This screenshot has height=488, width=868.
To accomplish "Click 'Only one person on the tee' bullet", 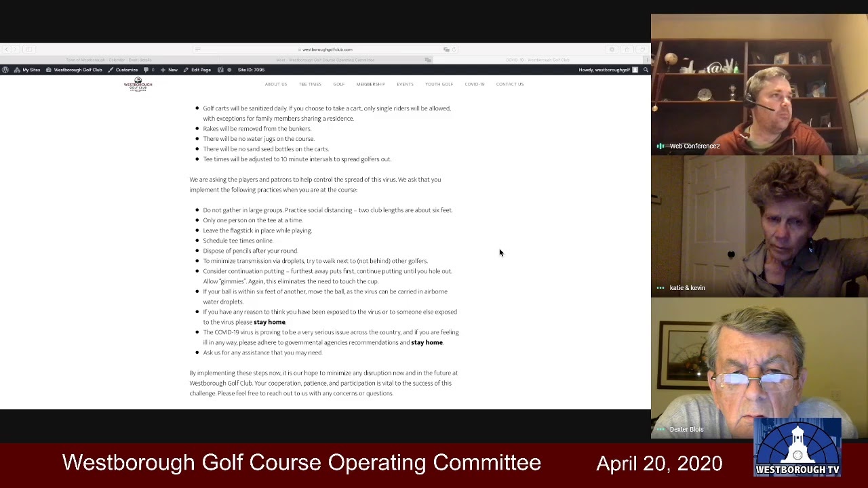I will tap(252, 220).
